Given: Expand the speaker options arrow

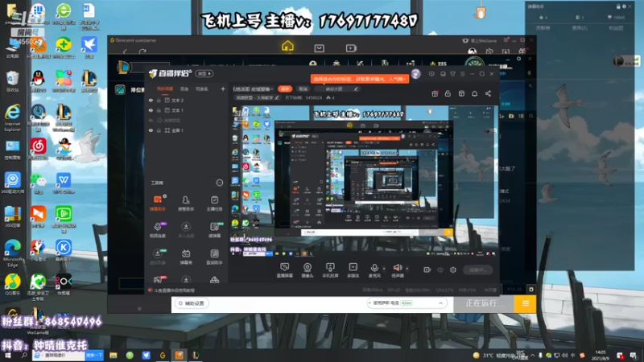Looking at the screenshot, I should point(407,269).
